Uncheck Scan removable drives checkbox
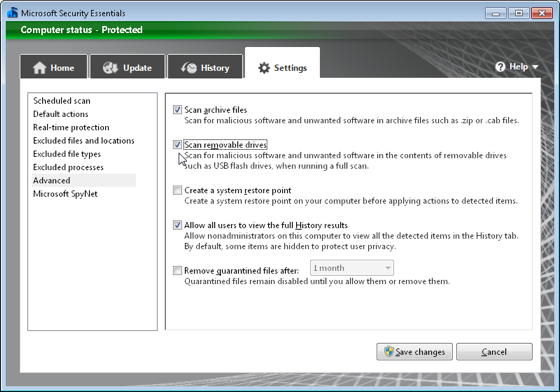 [177, 145]
